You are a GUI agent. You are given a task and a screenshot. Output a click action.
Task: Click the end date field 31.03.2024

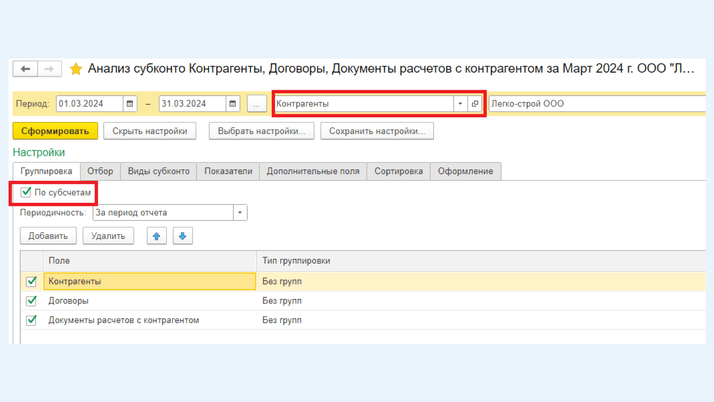pyautogui.click(x=192, y=104)
